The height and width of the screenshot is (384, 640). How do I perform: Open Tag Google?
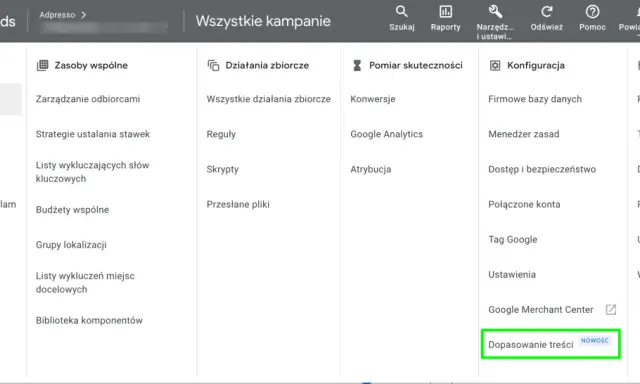click(x=513, y=240)
